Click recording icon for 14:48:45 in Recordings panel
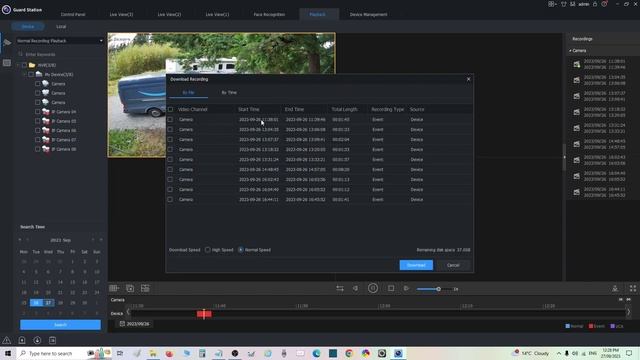This screenshot has height=360, width=640. [x=576, y=144]
